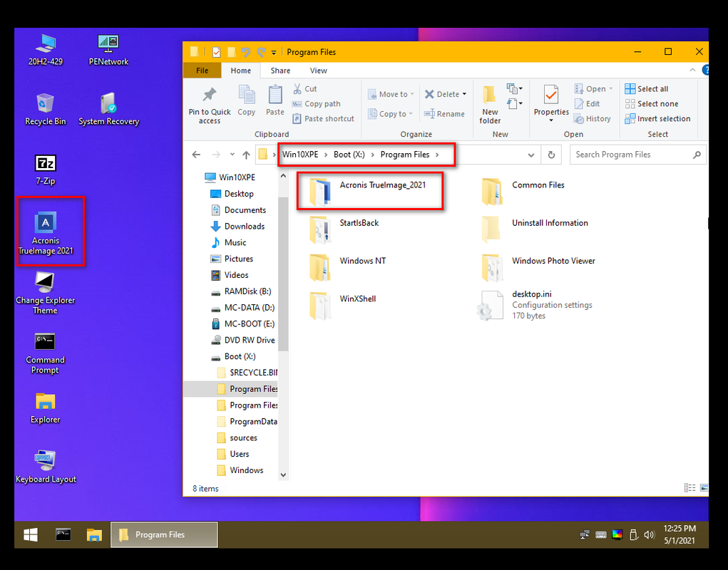Click the Copy ribbon icon
Screen dimensions: 728x570
(x=247, y=100)
